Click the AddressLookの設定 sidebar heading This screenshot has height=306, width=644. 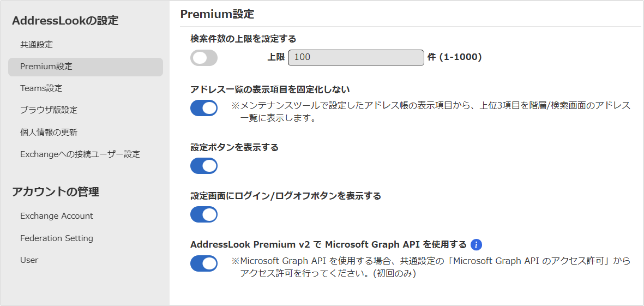tap(65, 21)
